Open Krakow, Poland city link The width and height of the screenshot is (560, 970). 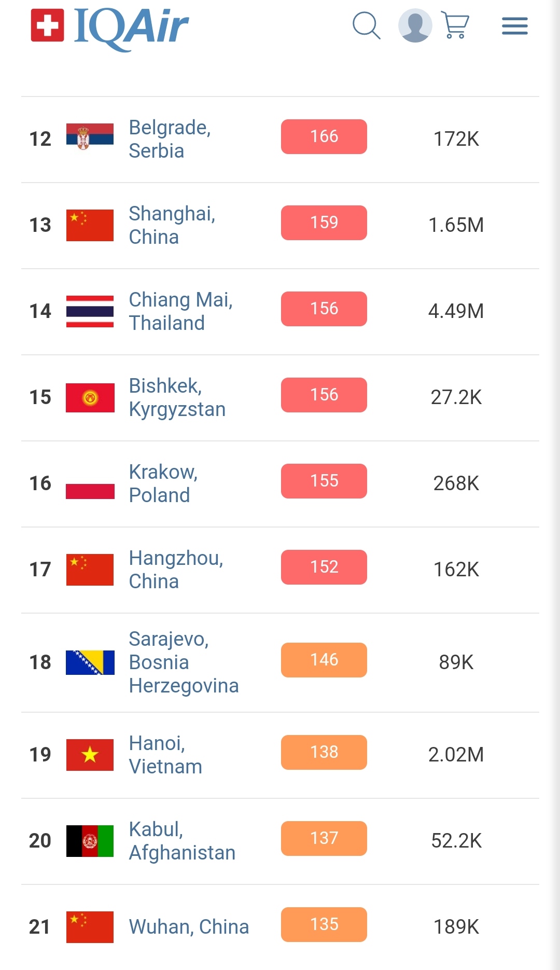[x=163, y=483]
